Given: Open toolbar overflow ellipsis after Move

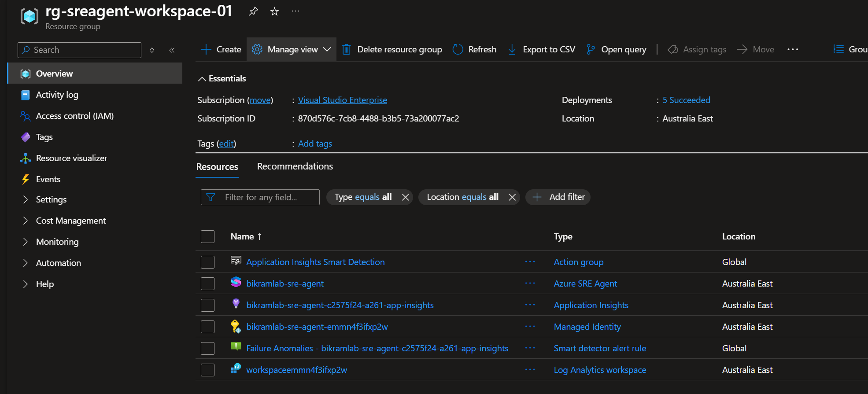Looking at the screenshot, I should (x=793, y=49).
